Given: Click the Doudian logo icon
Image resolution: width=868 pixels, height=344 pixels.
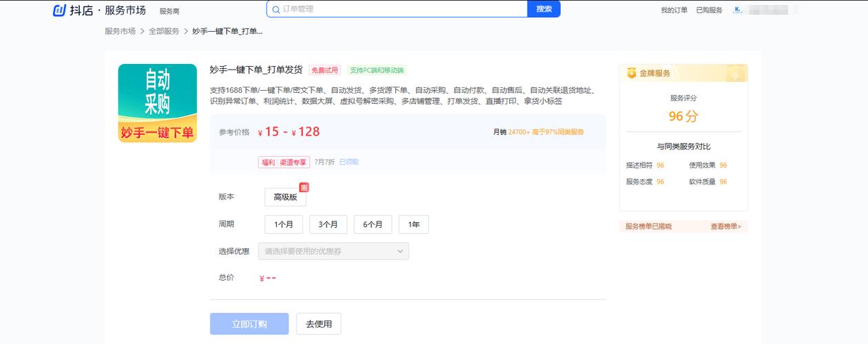Looking at the screenshot, I should point(61,10).
